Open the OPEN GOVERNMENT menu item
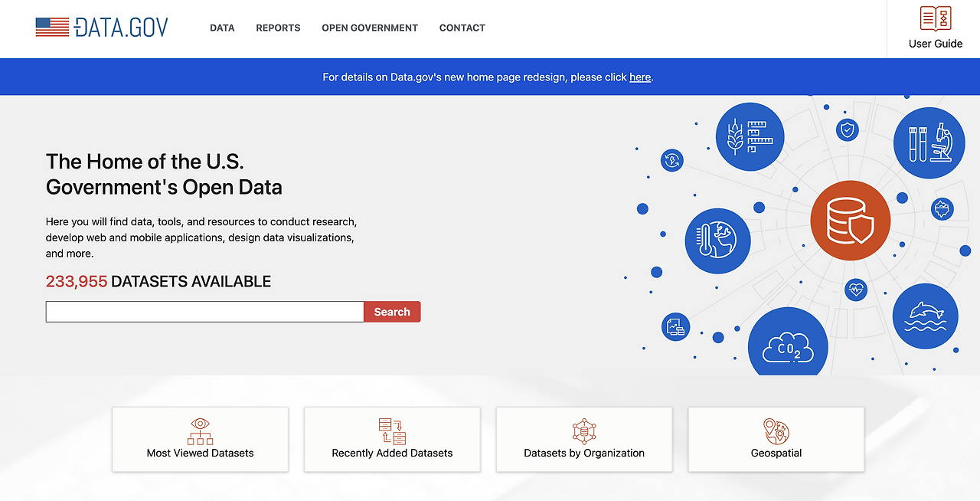The height and width of the screenshot is (501, 980). [x=370, y=28]
